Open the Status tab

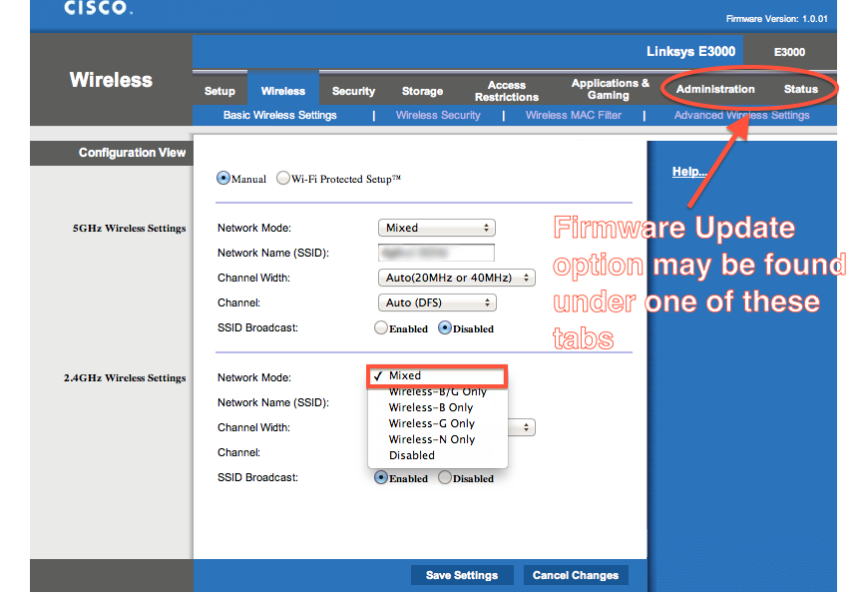tap(800, 89)
